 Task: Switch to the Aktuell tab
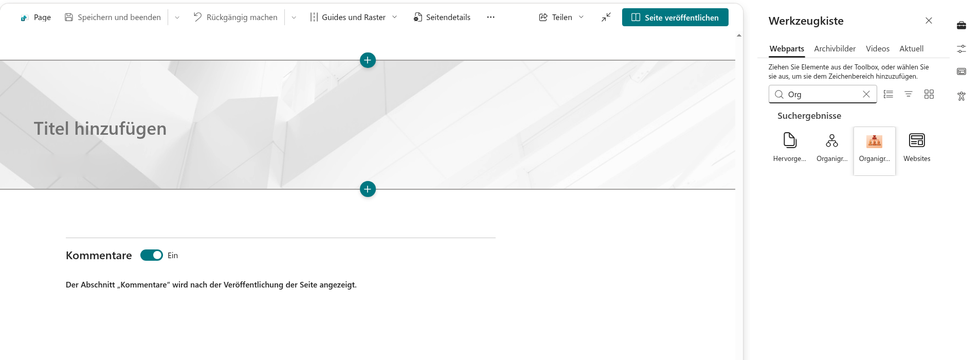(x=911, y=49)
